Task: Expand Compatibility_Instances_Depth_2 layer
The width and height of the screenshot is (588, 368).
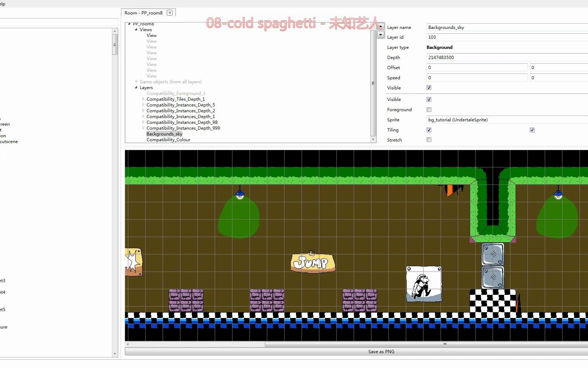Action: (x=143, y=111)
